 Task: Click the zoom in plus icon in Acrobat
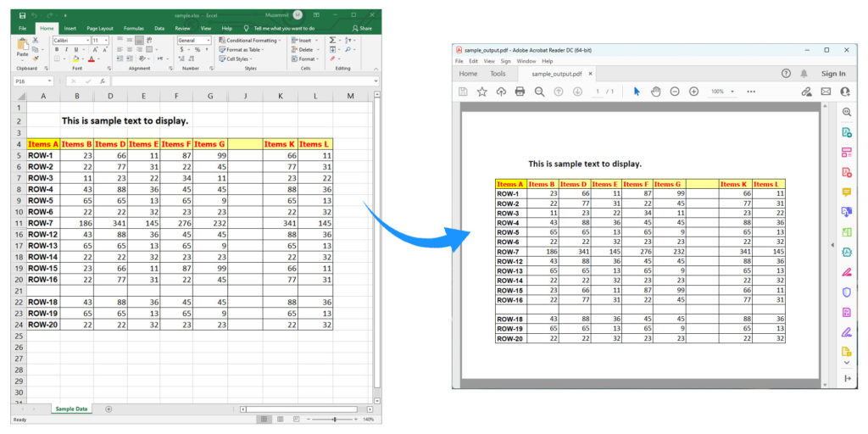693,92
